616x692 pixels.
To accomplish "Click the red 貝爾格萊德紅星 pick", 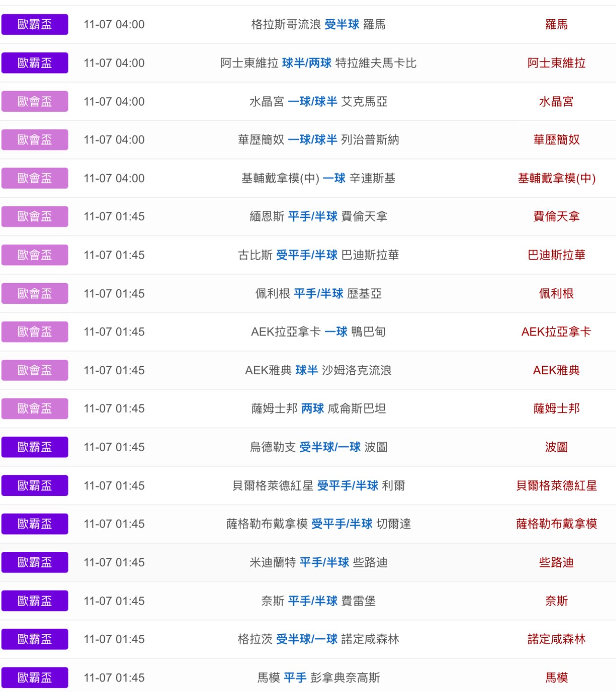I will point(556,486).
